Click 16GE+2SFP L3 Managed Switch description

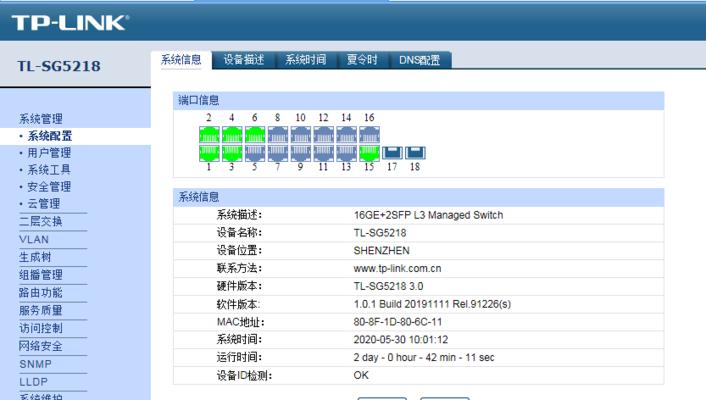point(428,215)
